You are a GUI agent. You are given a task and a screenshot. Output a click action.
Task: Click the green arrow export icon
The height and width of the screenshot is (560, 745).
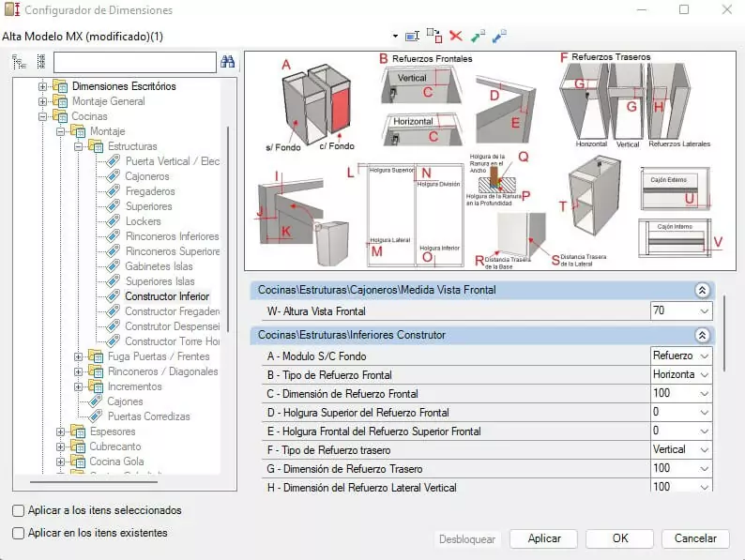pyautogui.click(x=478, y=36)
